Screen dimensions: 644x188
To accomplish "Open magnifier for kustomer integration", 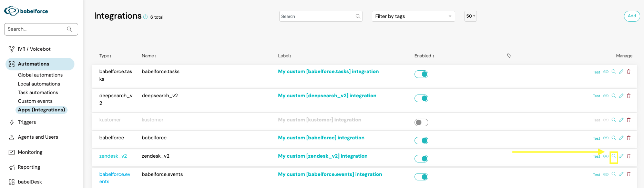I will point(614,120).
